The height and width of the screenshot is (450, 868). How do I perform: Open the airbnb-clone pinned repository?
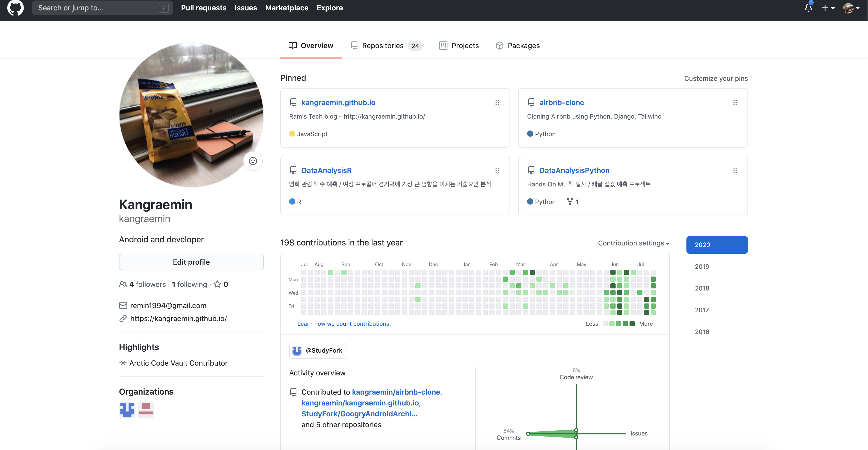coord(561,103)
